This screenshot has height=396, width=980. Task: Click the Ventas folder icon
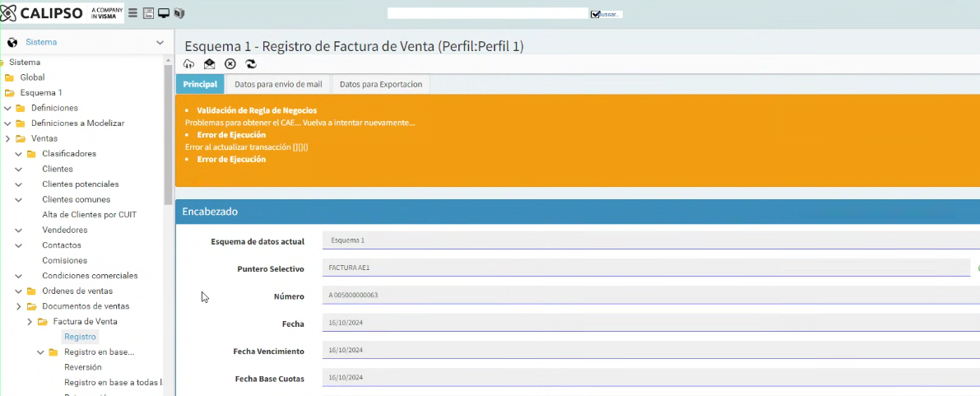coord(20,138)
